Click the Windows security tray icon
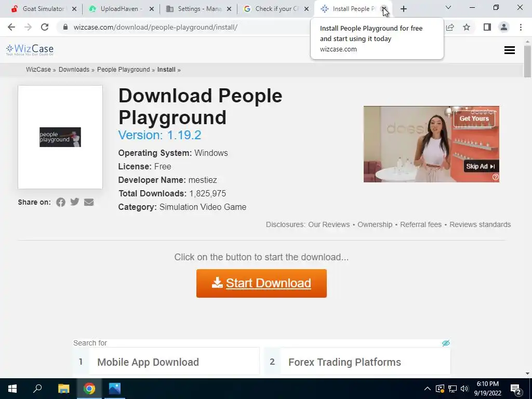 (440, 389)
